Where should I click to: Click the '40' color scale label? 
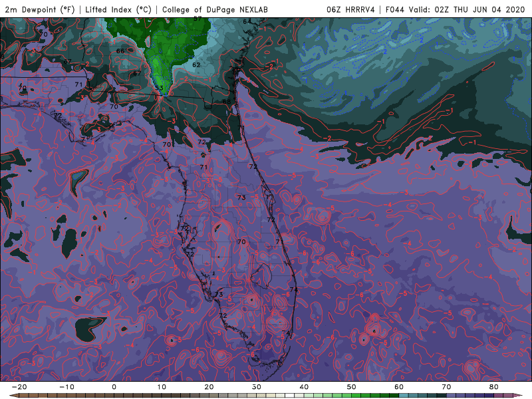click(304, 387)
